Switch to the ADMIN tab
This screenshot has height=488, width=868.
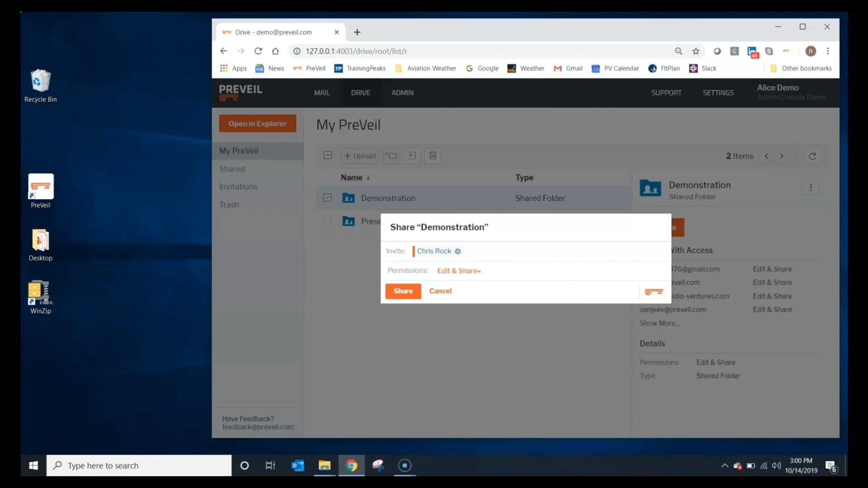pos(402,93)
